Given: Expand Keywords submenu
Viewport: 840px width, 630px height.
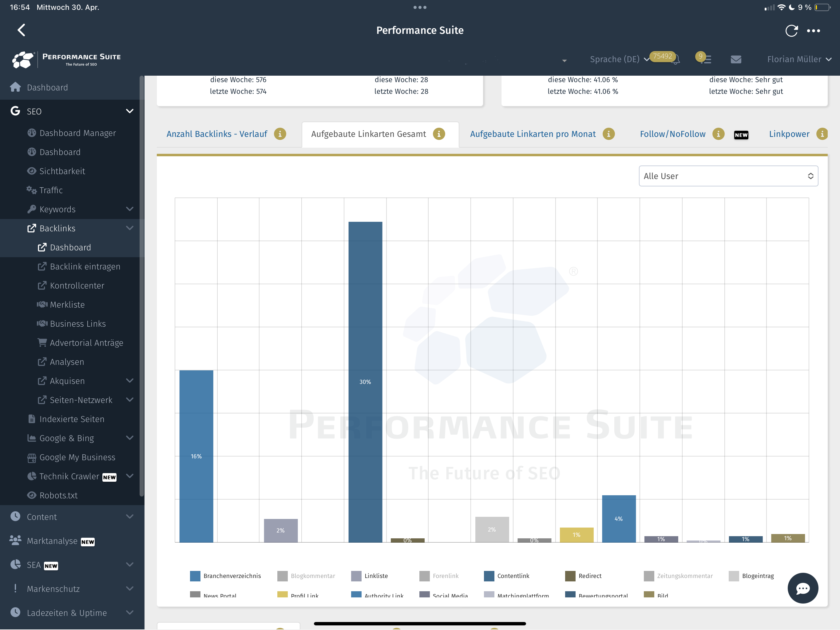Looking at the screenshot, I should point(129,209).
